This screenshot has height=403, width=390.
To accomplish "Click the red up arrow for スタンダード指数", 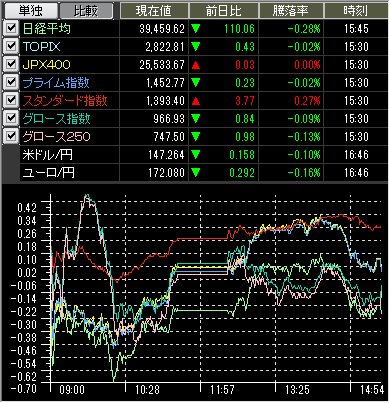I will [x=196, y=101].
